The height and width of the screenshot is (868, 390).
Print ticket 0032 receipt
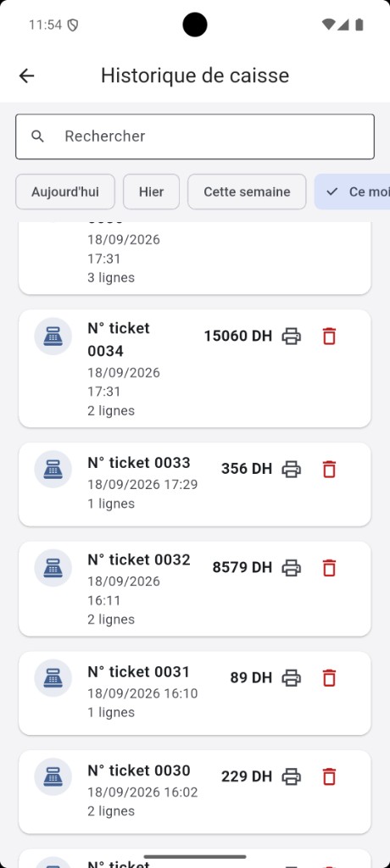[292, 567]
